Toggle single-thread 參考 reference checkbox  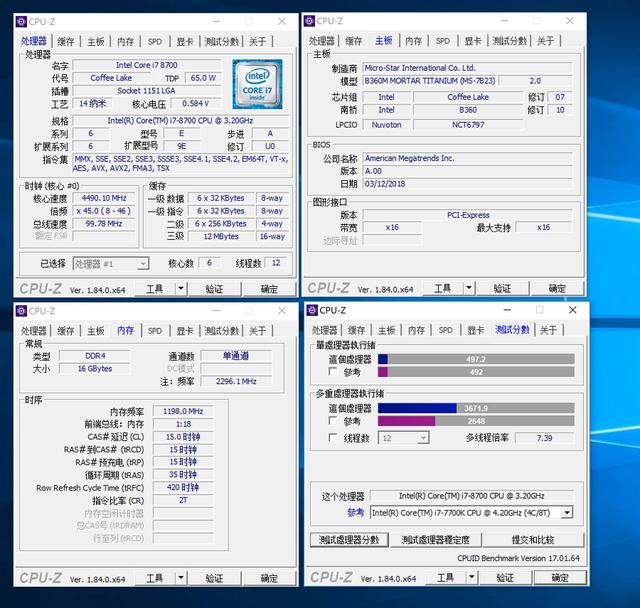tap(333, 372)
